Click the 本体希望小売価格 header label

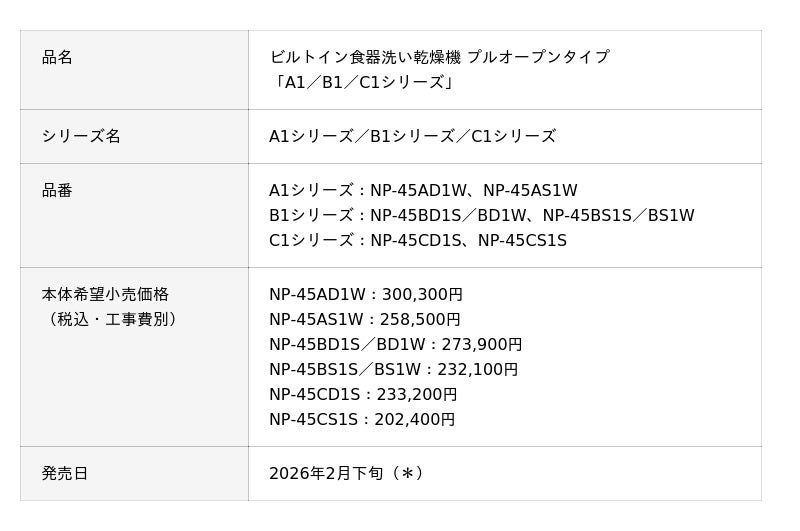(105, 295)
